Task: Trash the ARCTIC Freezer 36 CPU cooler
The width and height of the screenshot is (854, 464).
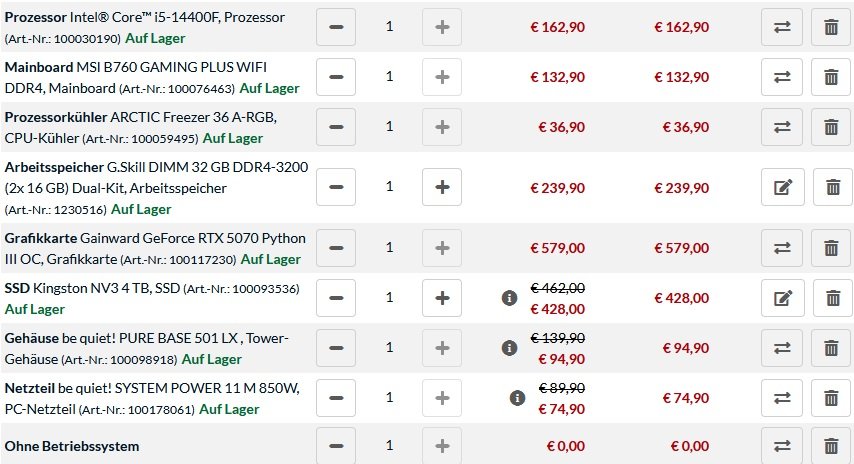Action: click(831, 127)
